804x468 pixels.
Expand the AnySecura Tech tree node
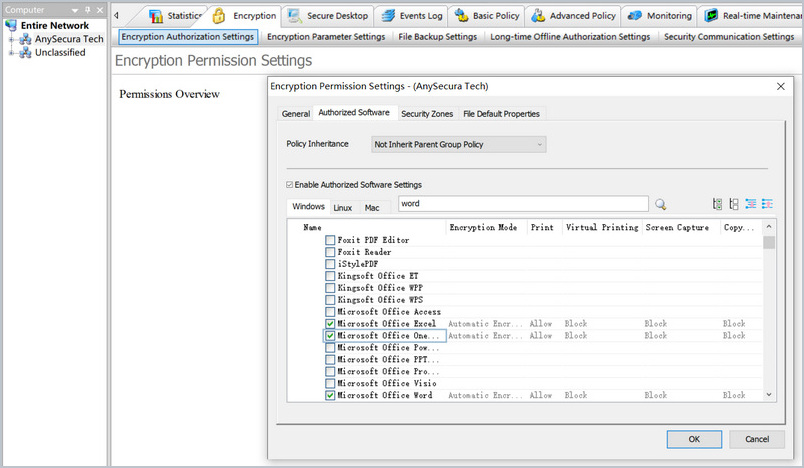[11, 39]
